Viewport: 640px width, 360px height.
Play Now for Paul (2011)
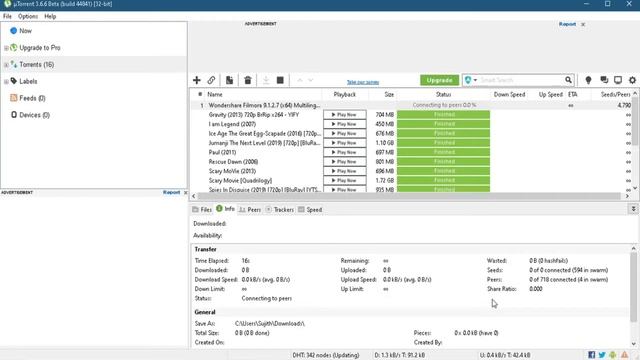tap(345, 152)
